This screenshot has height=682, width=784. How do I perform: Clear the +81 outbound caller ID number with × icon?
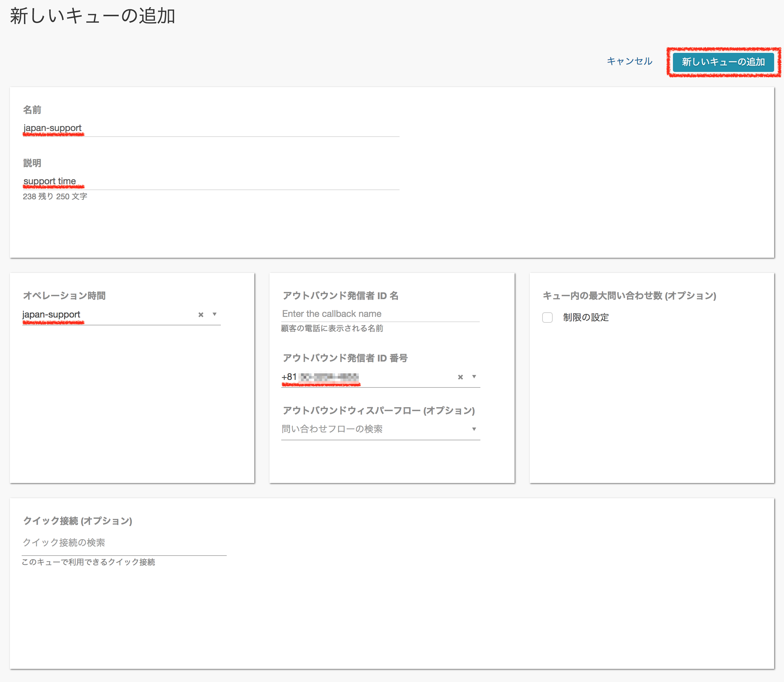[x=460, y=377]
